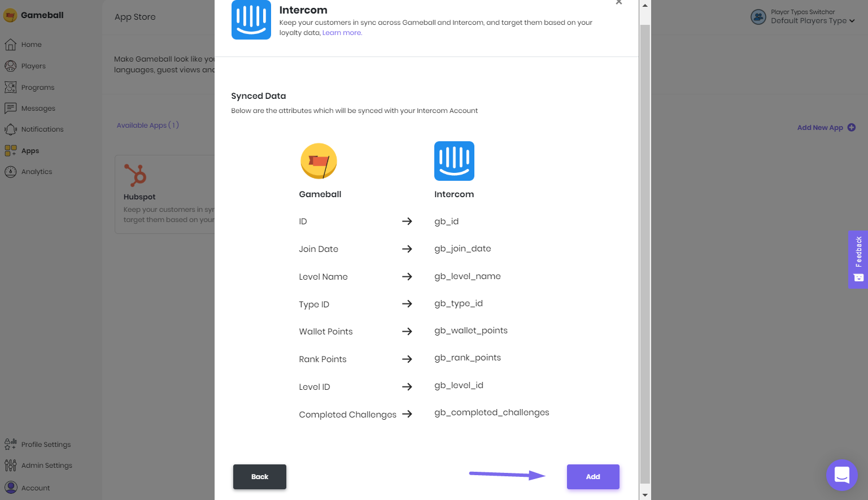
Task: Click the Account avatar icon
Action: click(x=10, y=487)
